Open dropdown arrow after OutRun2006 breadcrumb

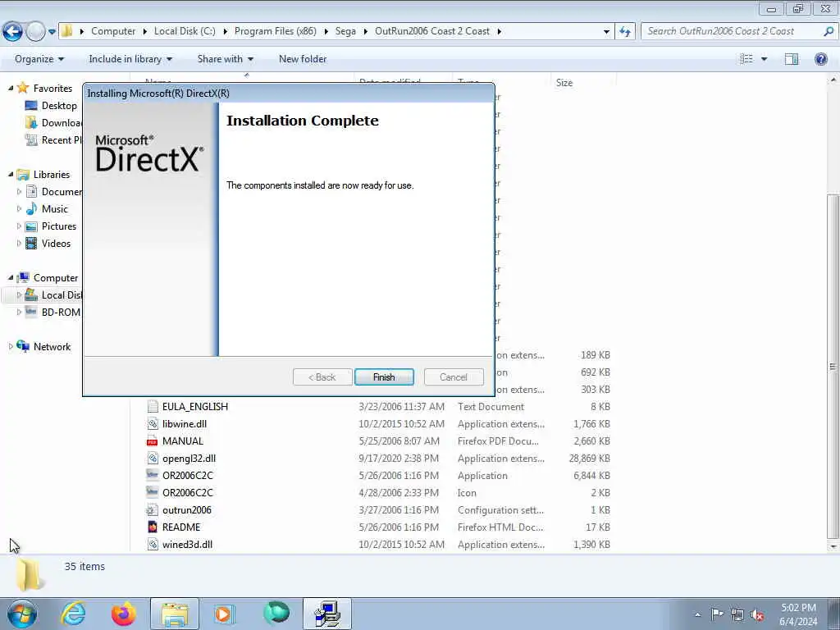499,31
